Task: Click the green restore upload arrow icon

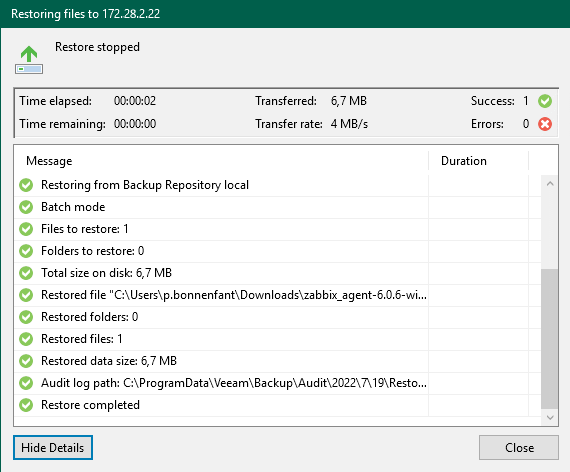Action: coord(29,60)
